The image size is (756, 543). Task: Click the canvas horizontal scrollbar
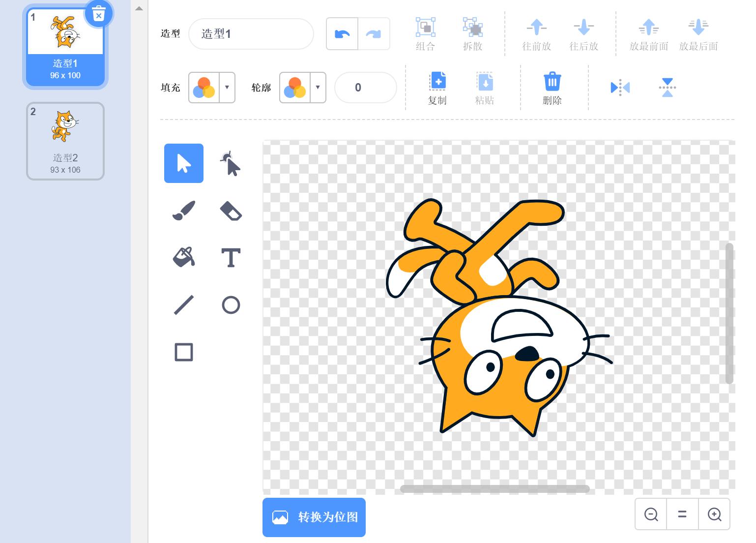click(x=495, y=489)
